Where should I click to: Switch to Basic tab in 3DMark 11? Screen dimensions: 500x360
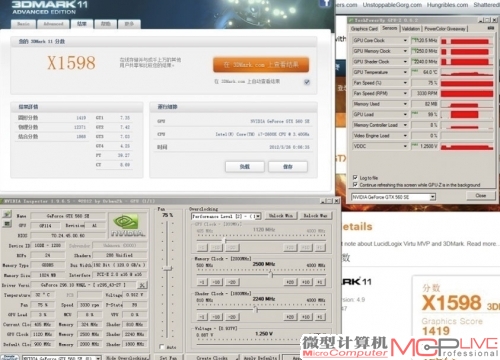coord(23,24)
